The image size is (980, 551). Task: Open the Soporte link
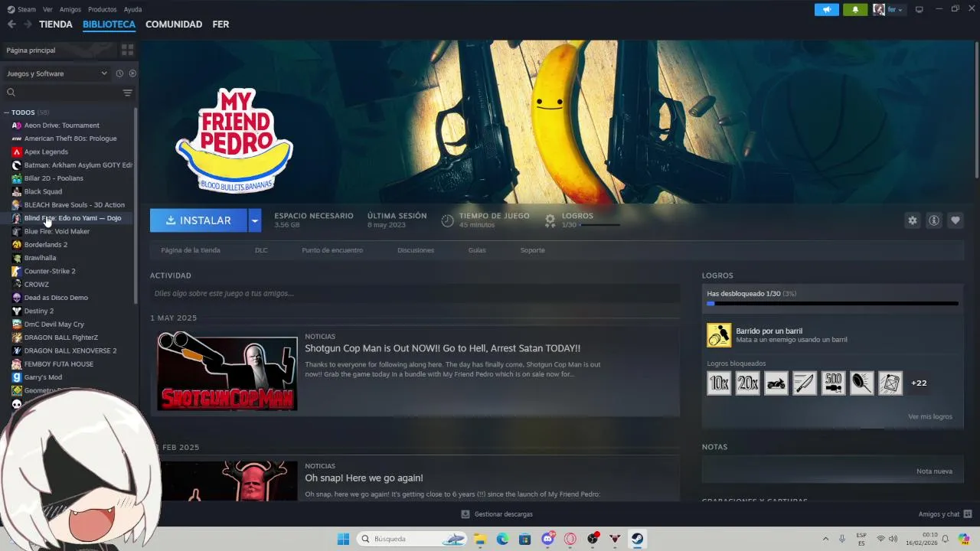click(x=533, y=250)
